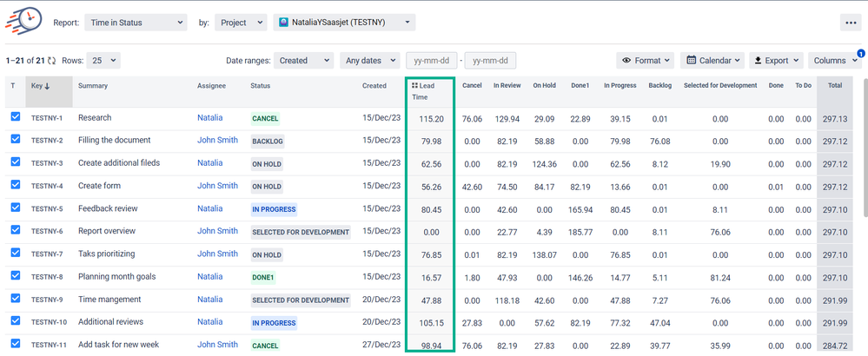Screen dimensions: 868x356
Task: Click the Lead Time value 115.20
Action: coord(431,118)
